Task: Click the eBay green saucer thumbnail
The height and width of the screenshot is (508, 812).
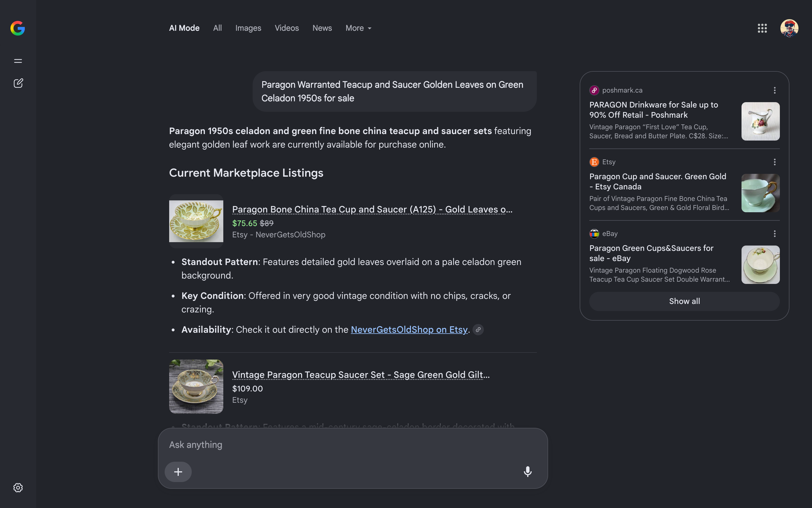Action: tap(760, 265)
